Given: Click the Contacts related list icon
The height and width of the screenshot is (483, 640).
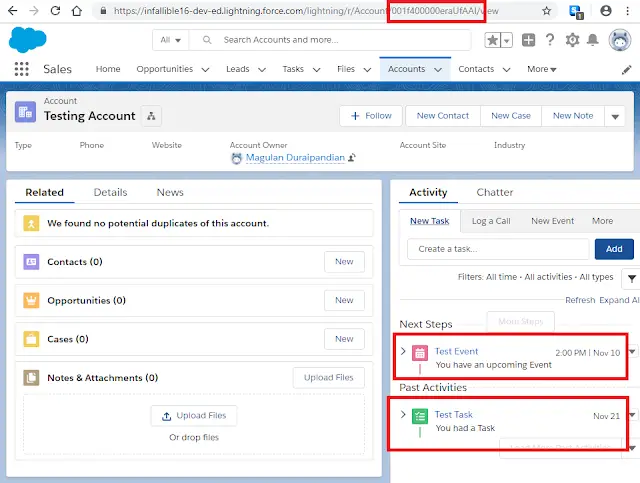Looking at the screenshot, I should [31, 262].
